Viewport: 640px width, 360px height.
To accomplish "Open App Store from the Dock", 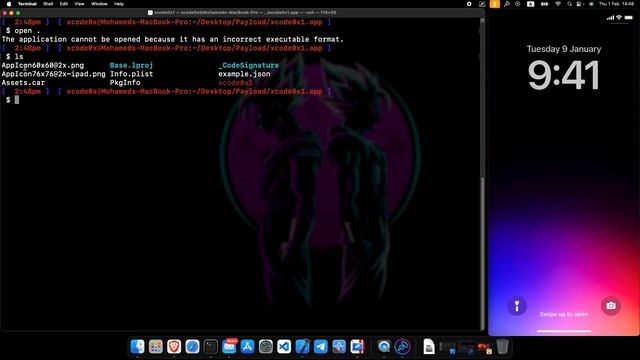I will [247, 347].
